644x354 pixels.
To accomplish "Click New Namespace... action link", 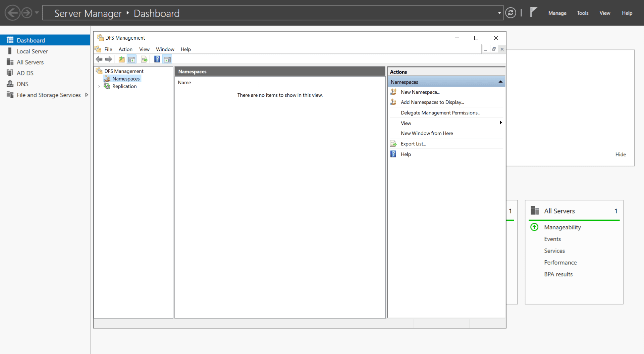I will pos(420,92).
